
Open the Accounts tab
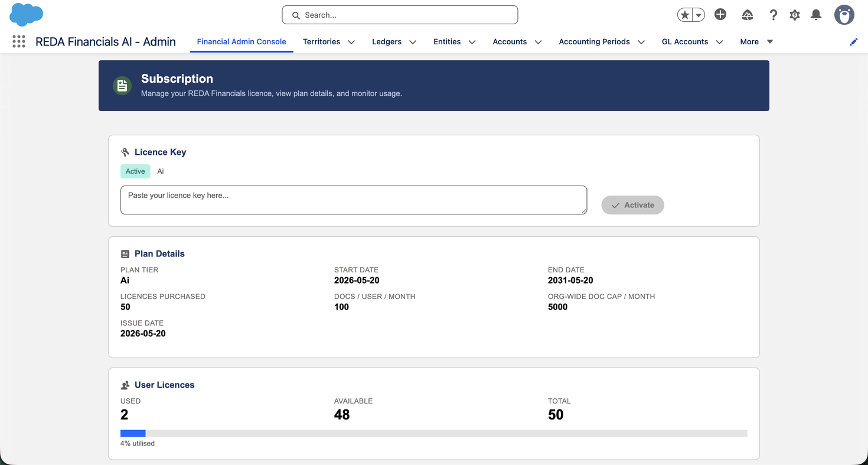click(x=510, y=41)
